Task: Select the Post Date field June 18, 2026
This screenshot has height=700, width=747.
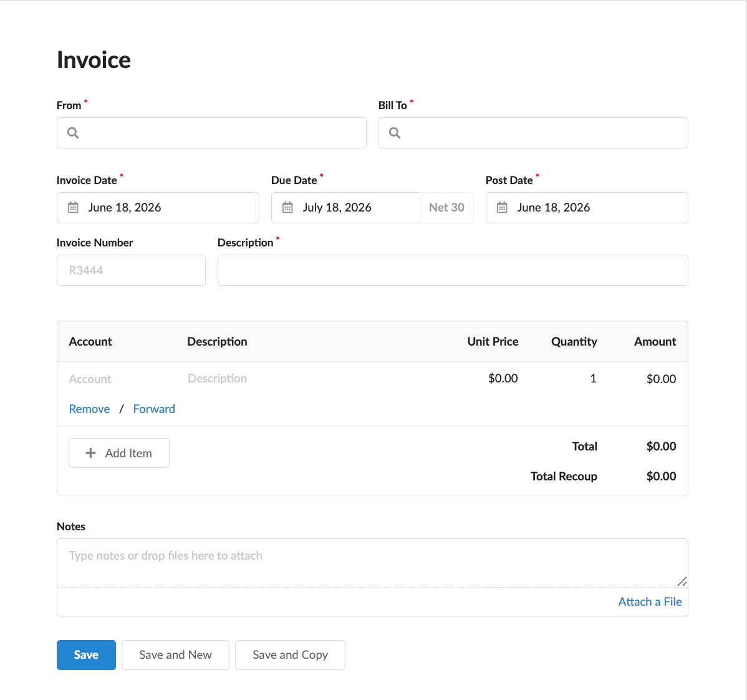Action: tap(587, 208)
